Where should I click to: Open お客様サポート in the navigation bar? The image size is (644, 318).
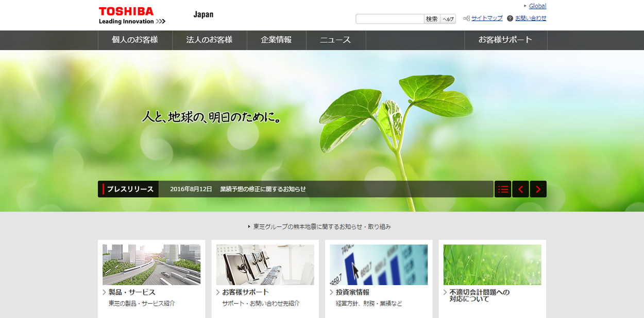(505, 40)
